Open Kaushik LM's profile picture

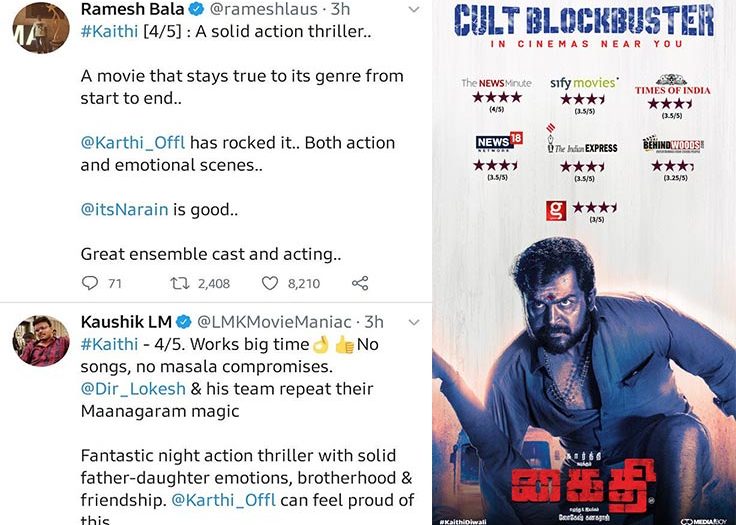pos(41,340)
